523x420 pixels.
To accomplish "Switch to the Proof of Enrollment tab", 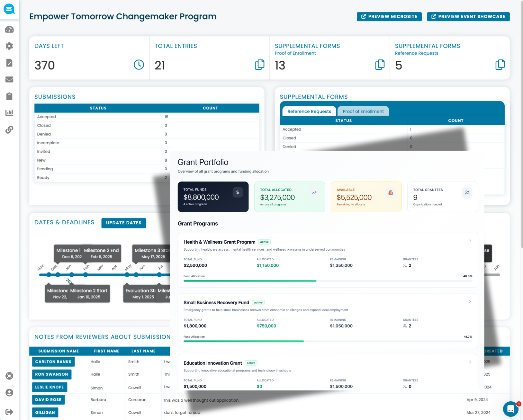I will click(363, 111).
